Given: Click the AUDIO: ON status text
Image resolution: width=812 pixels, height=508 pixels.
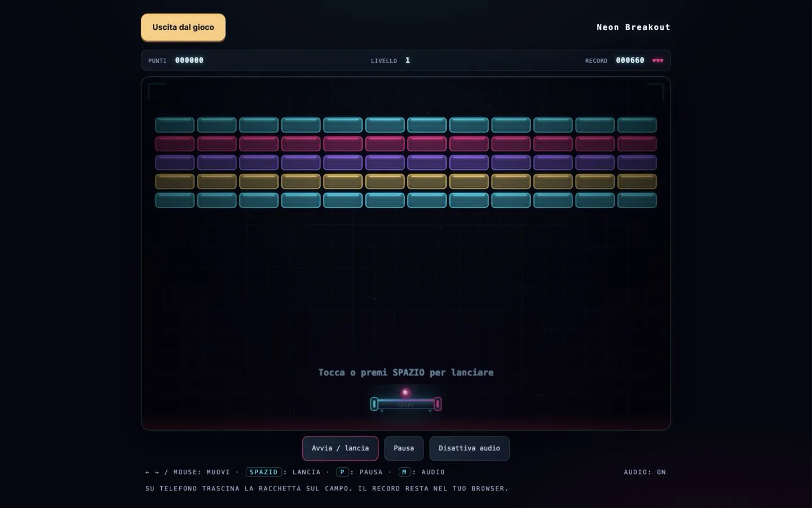Looking at the screenshot, I should pyautogui.click(x=645, y=472).
